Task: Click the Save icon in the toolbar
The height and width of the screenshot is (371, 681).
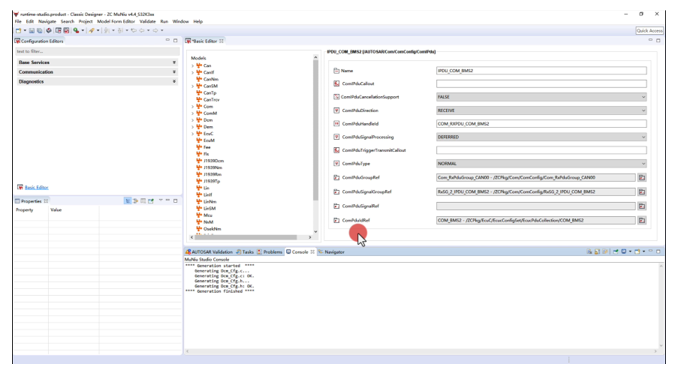Action: (x=32, y=30)
